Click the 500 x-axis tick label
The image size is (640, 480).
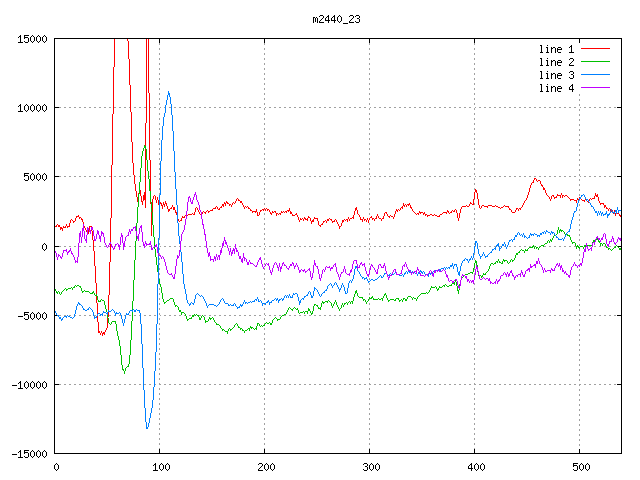[x=581, y=467]
